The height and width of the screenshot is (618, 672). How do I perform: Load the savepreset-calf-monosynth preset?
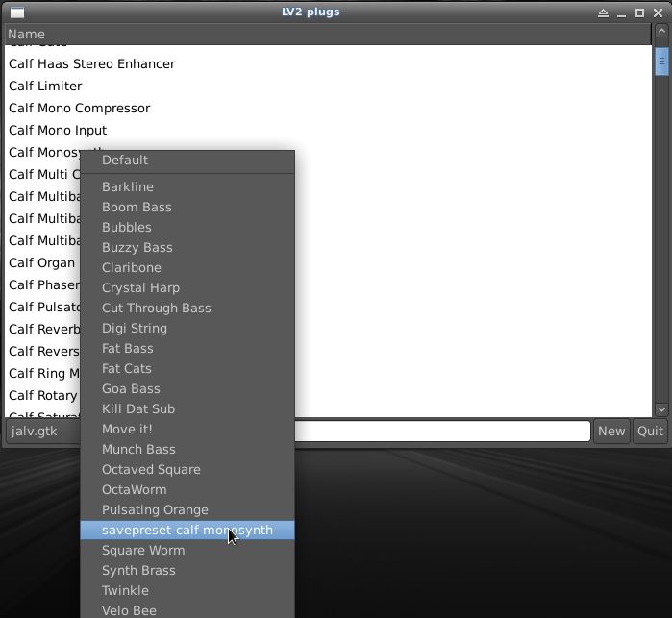point(187,531)
